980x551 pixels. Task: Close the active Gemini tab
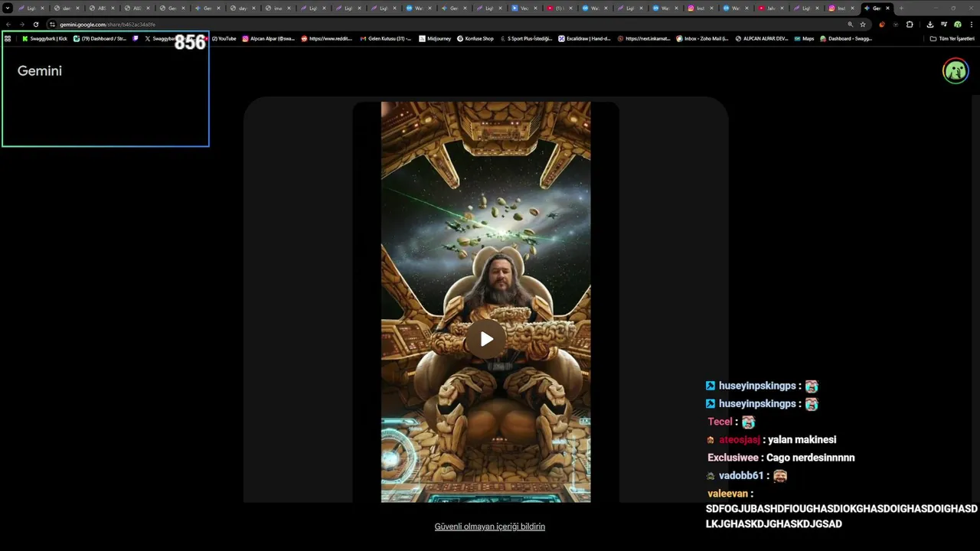(887, 8)
